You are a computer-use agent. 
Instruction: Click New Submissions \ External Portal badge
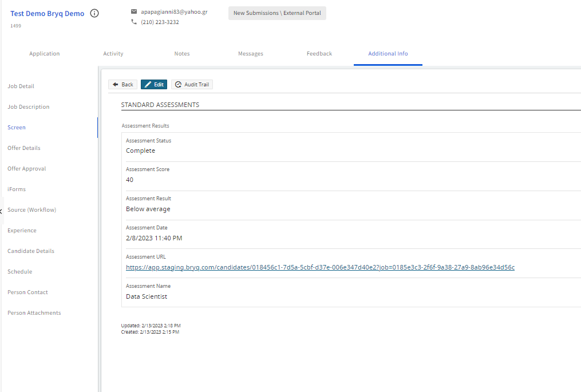[x=277, y=13]
